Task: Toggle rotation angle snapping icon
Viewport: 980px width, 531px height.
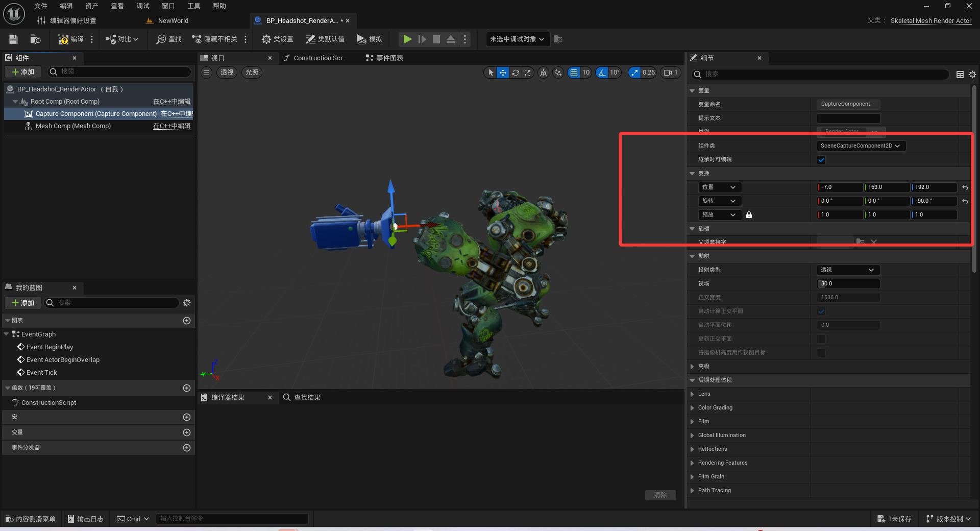Action: [602, 73]
